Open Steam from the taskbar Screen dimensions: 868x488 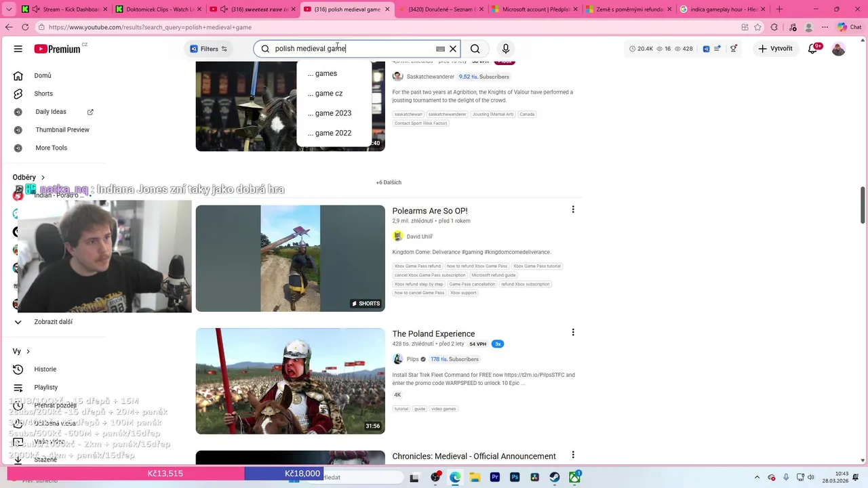555,477
